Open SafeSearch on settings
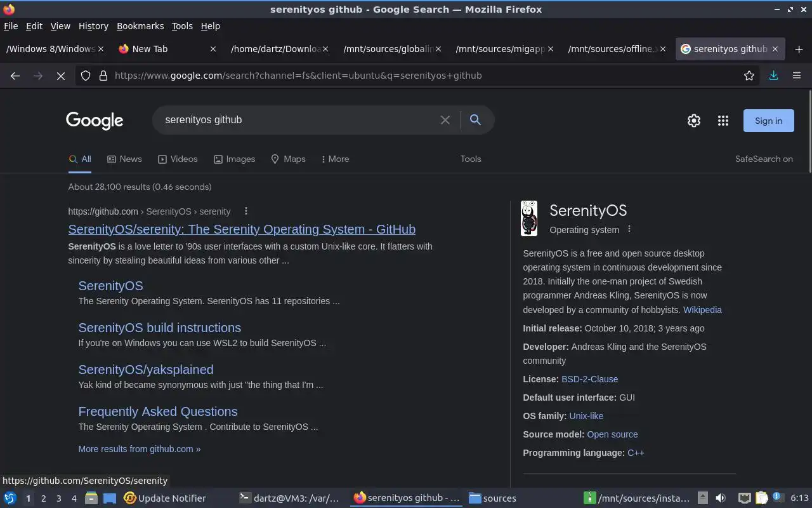This screenshot has width=812, height=508. tap(764, 159)
